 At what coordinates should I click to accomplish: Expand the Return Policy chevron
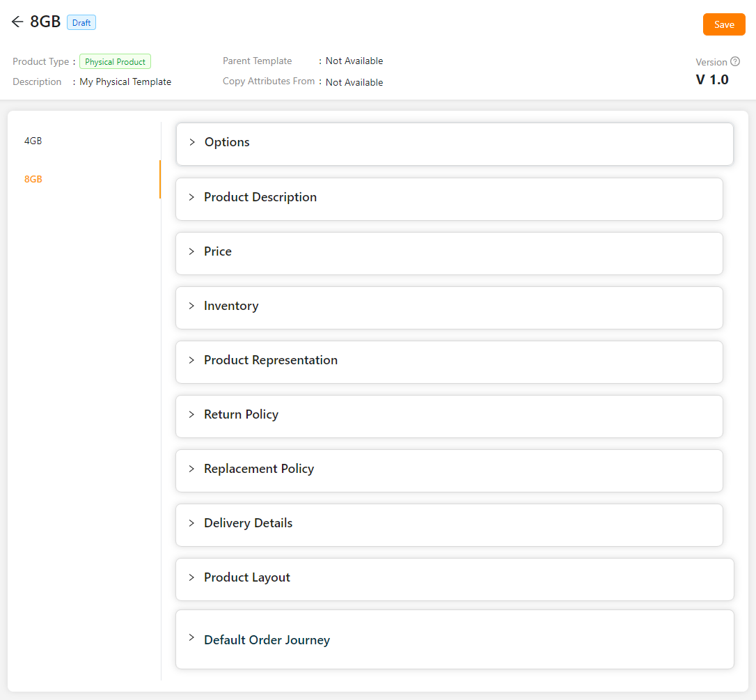point(191,414)
